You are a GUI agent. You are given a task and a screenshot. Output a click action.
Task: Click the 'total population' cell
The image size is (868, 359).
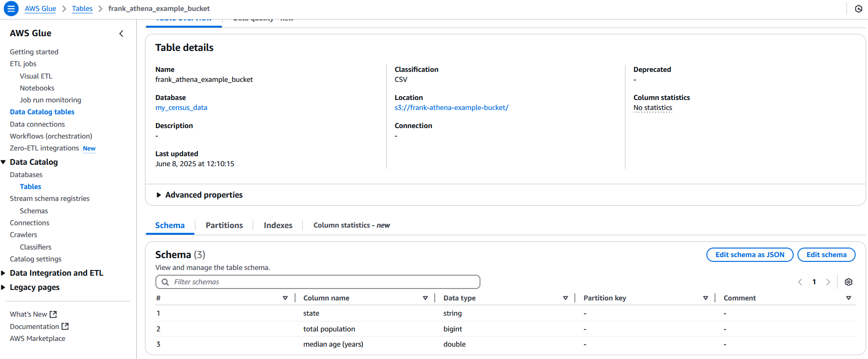(x=329, y=329)
